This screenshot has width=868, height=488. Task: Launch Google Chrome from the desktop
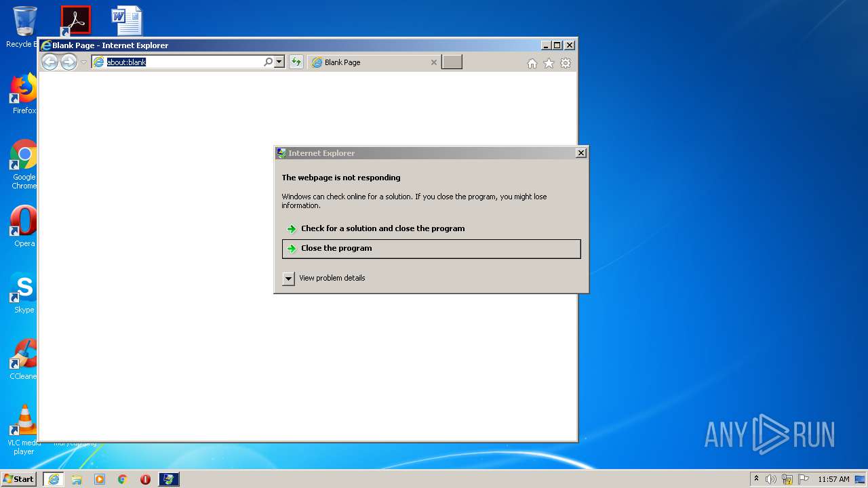24,164
